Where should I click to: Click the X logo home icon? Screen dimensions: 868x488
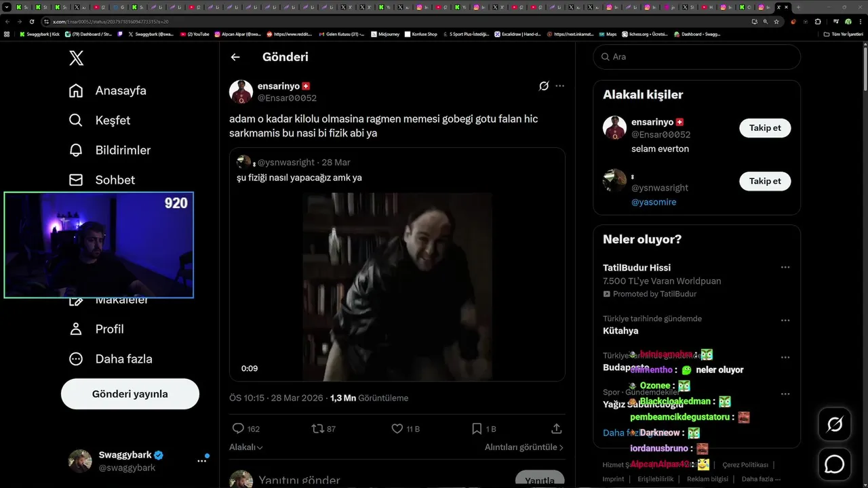point(77,58)
